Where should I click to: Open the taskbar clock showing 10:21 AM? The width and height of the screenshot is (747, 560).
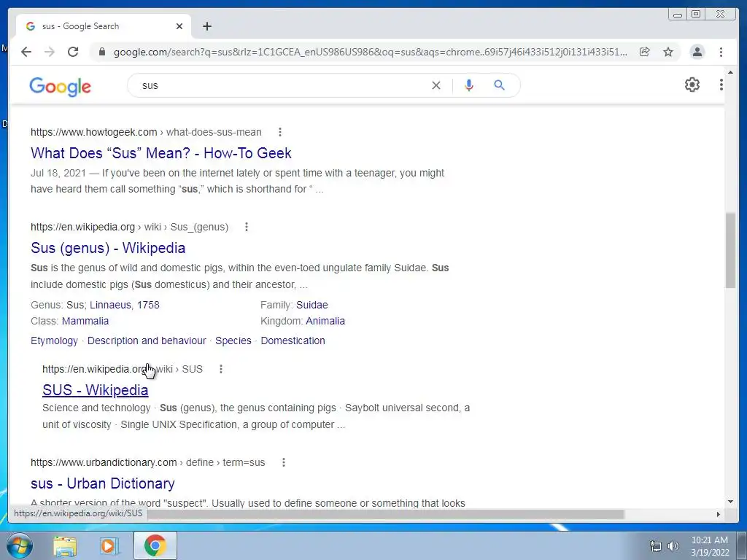pyautogui.click(x=710, y=546)
